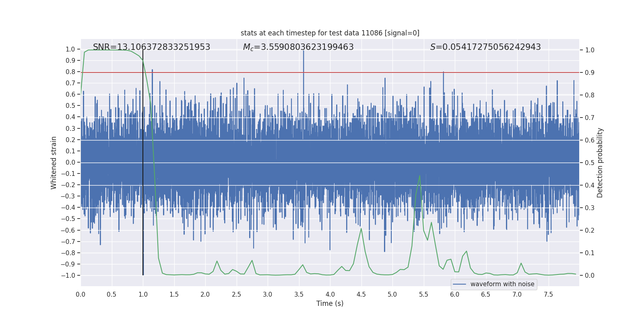This screenshot has width=644, height=322.
Task: Select the 0.5 tick on detection probability axis
Action: pos(590,163)
